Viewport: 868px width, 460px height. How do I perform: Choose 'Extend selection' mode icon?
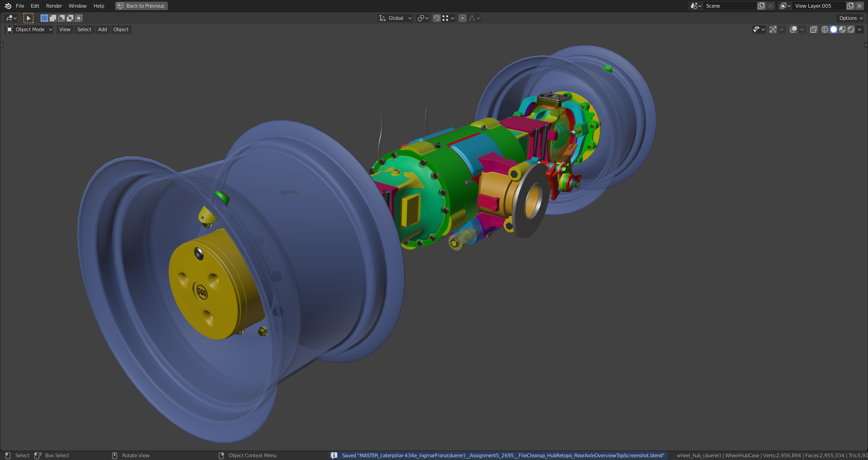coord(53,18)
